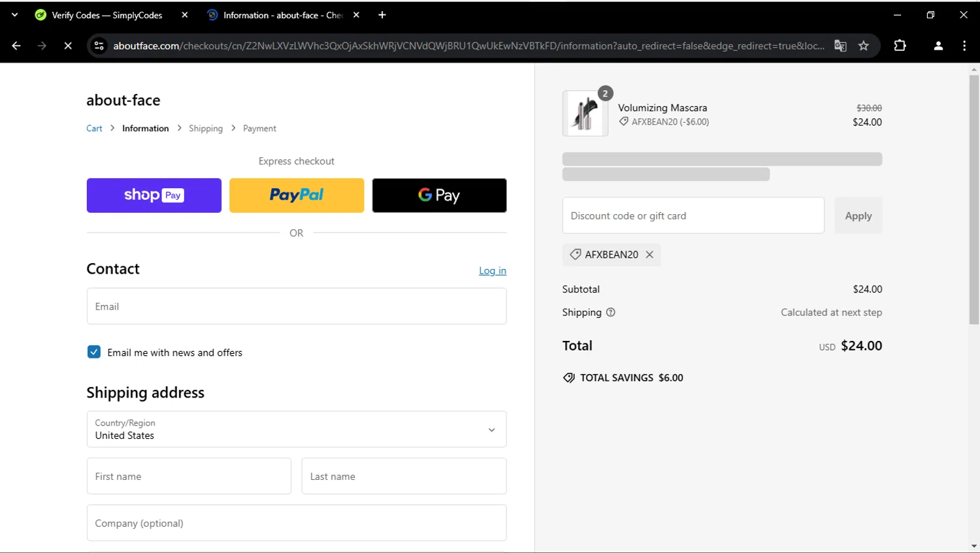
Task: Click the Volumizing Mascara product thumbnail
Action: (585, 113)
